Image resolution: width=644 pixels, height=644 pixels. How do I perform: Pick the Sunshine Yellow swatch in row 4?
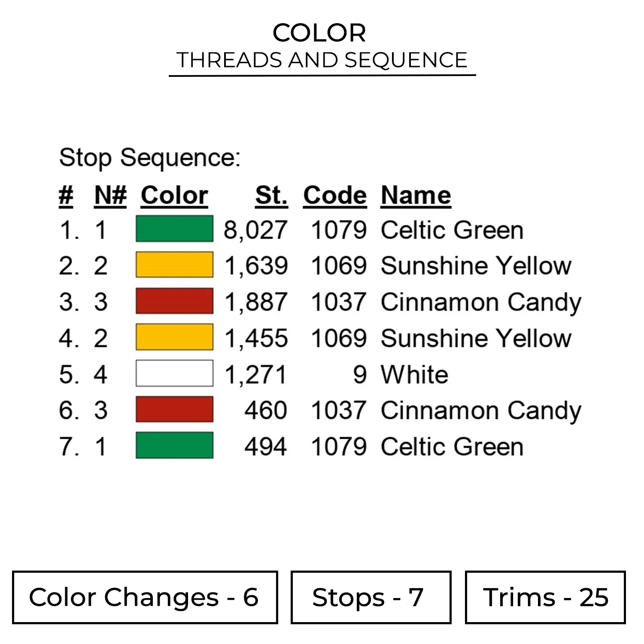tap(174, 337)
